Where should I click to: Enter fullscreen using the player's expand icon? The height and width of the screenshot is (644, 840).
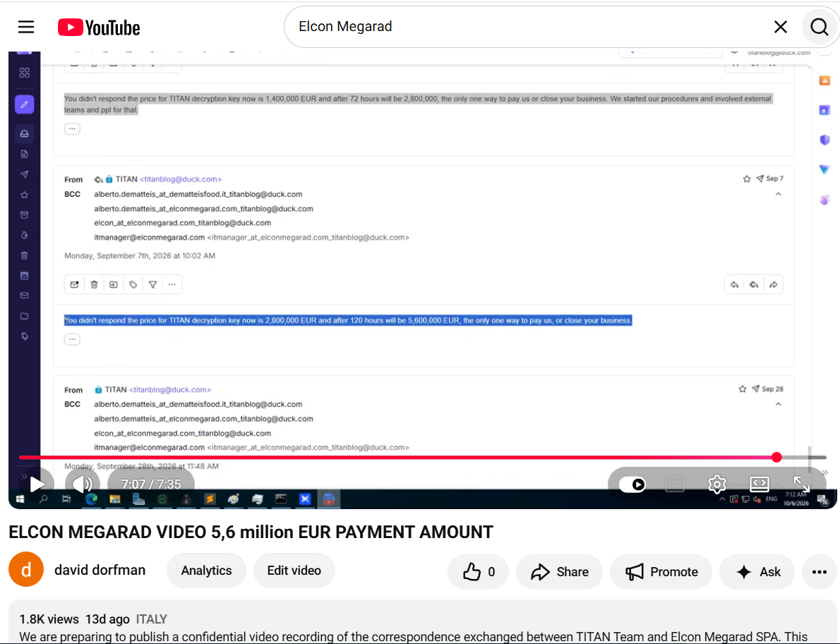pyautogui.click(x=801, y=485)
